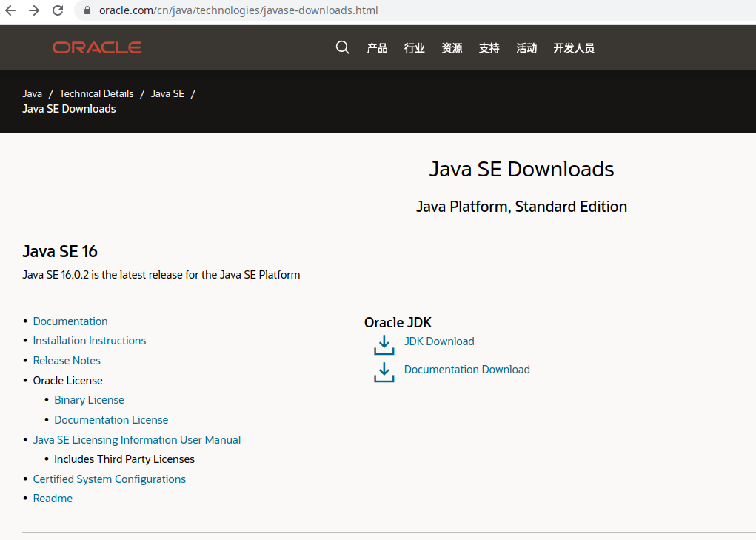The height and width of the screenshot is (540, 756).
Task: Click the Documentation Download arrow icon
Action: point(384,372)
